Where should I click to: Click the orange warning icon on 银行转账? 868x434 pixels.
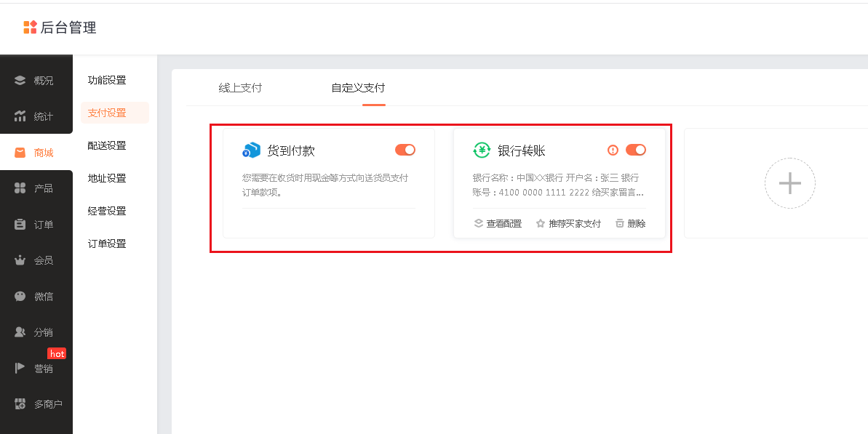coord(613,150)
